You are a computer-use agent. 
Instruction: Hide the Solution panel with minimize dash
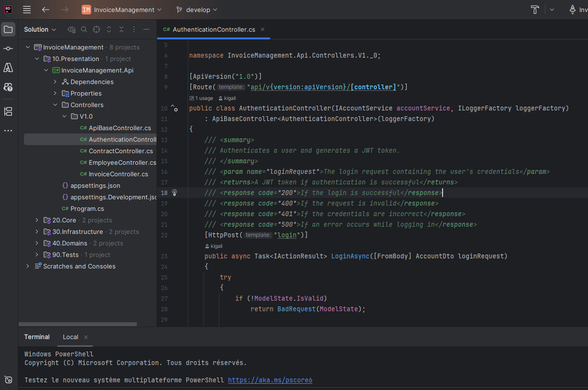click(146, 29)
